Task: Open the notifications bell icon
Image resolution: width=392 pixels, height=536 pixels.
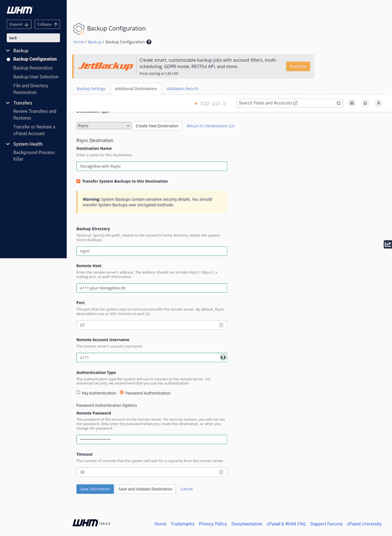Action: (x=365, y=103)
